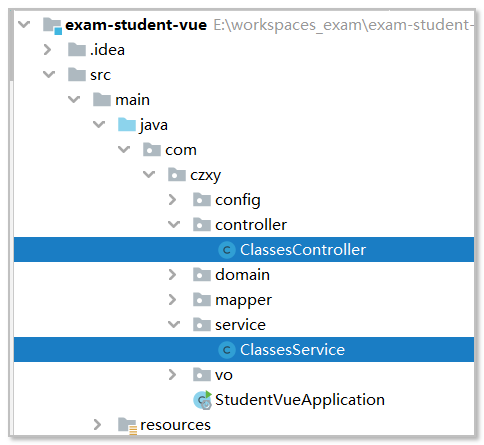Click the ClassesService class icon
The width and height of the screenshot is (484, 445).
pos(227,350)
